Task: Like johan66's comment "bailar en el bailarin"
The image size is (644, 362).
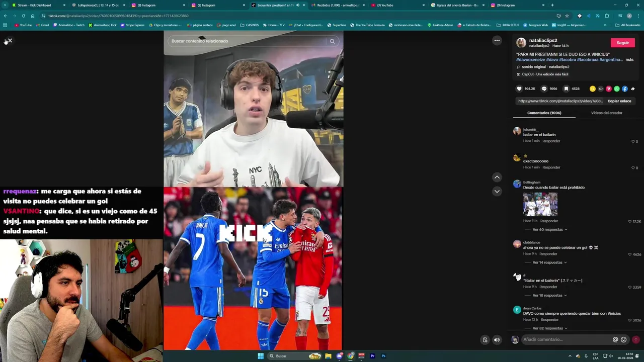Action: point(633,141)
